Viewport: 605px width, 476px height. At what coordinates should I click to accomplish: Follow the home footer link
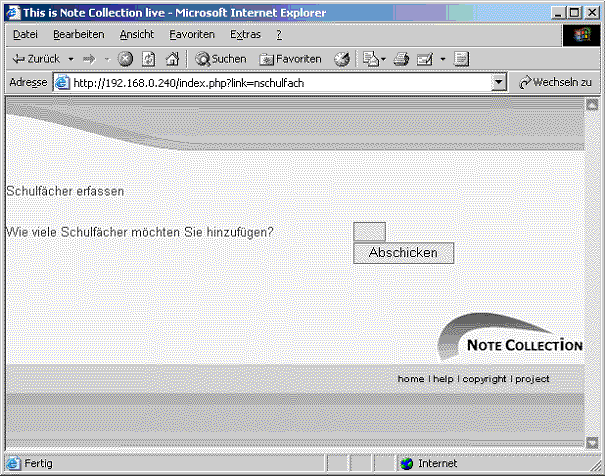pyautogui.click(x=411, y=379)
